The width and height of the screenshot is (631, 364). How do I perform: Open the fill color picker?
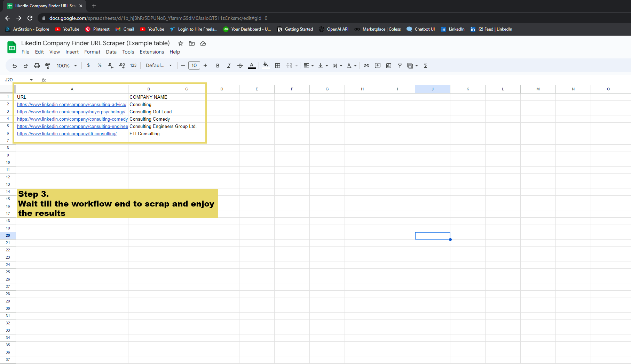(266, 66)
